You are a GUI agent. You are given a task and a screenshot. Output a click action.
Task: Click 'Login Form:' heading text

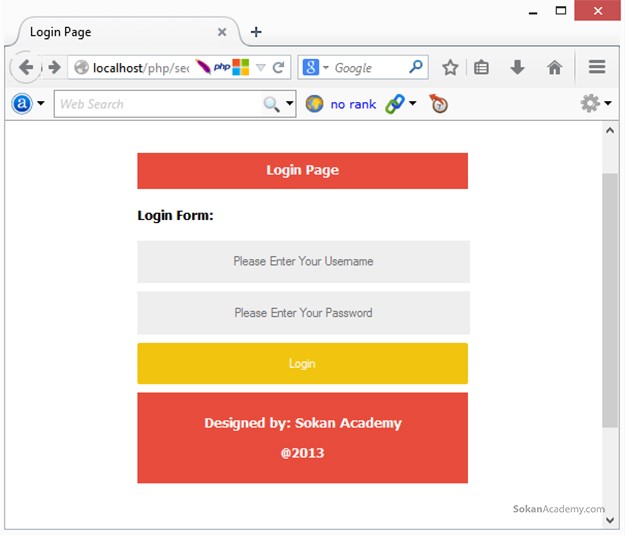pos(175,216)
